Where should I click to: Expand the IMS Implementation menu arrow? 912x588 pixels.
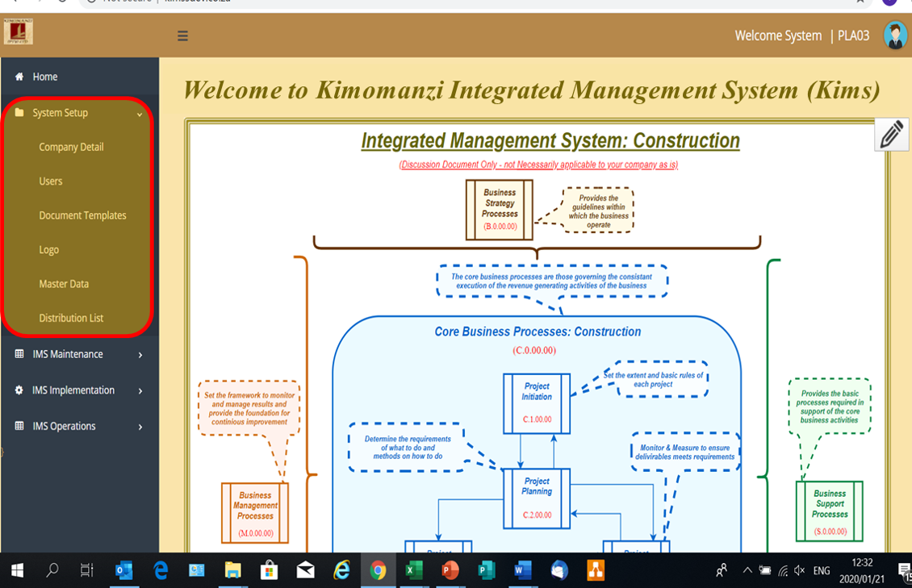tap(140, 391)
